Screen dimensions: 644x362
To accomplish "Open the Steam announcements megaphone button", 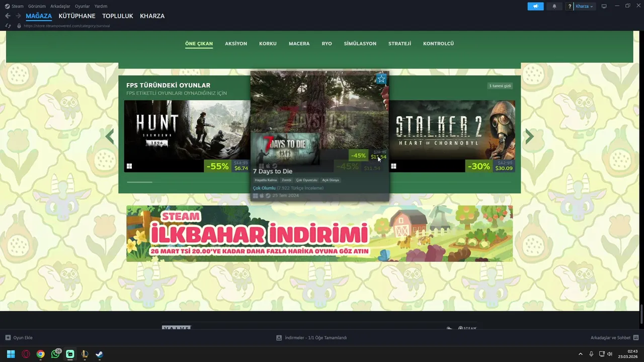I will [535, 6].
